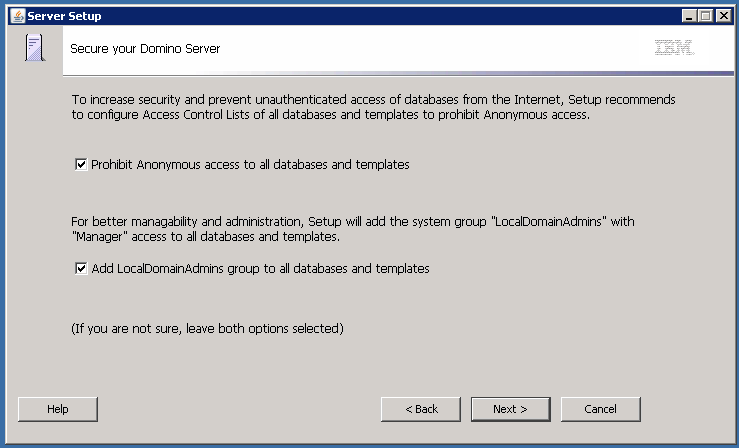Click the Java icon in the title bar
The height and width of the screenshot is (448, 739).
18,16
